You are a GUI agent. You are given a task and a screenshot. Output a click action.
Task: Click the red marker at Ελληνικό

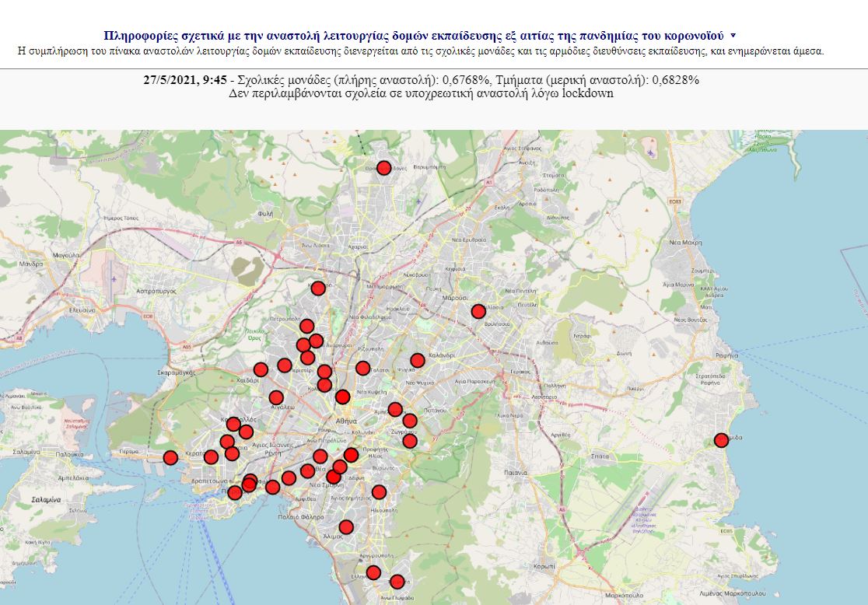[x=373, y=573]
